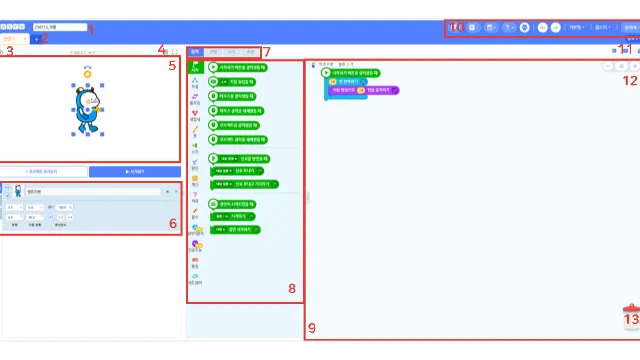Viewport: 640px width, 360px height.
Task: Open signal dropdown in 신호 보내기 block
Action: click(224, 171)
